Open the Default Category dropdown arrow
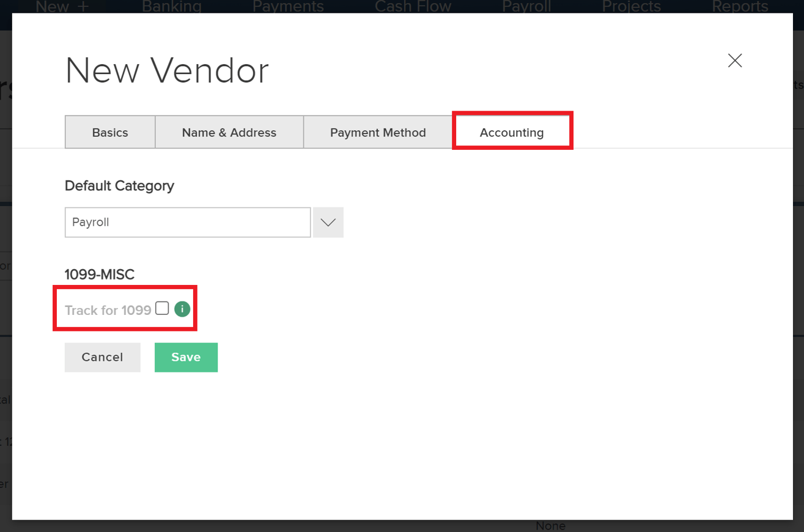Screen dimensions: 804x532 point(328,222)
